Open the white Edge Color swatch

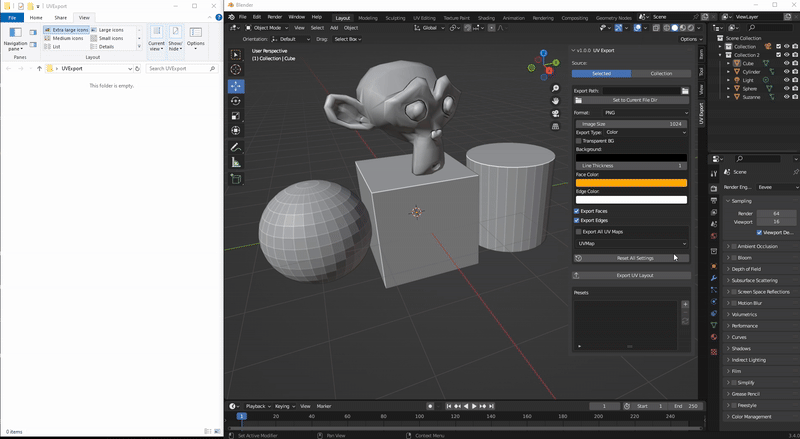(632, 200)
